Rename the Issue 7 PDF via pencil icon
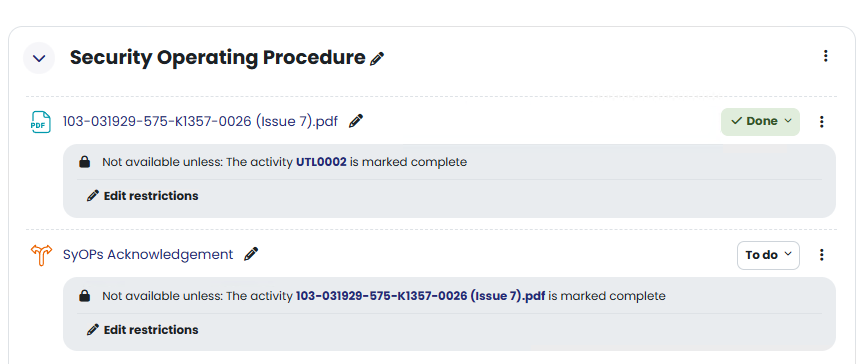This screenshot has height=364, width=862. [356, 120]
